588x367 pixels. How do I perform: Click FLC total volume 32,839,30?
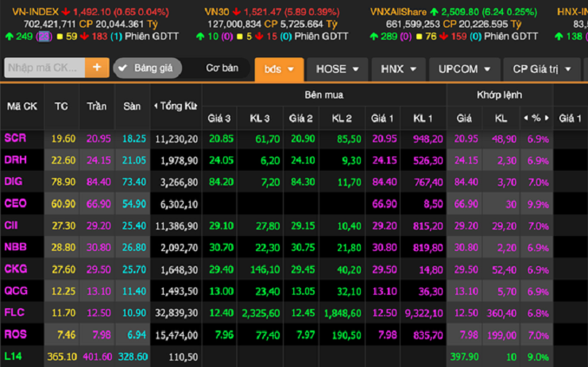pyautogui.click(x=176, y=313)
